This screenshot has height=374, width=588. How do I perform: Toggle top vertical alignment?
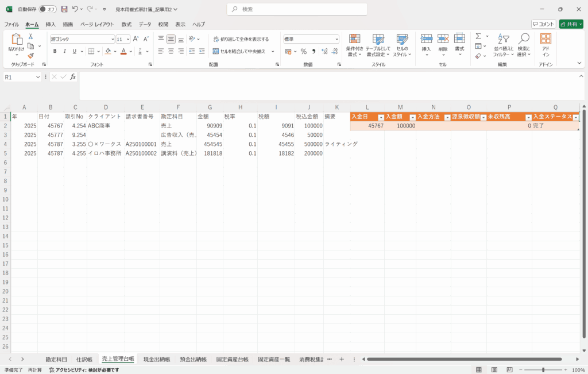pos(161,39)
